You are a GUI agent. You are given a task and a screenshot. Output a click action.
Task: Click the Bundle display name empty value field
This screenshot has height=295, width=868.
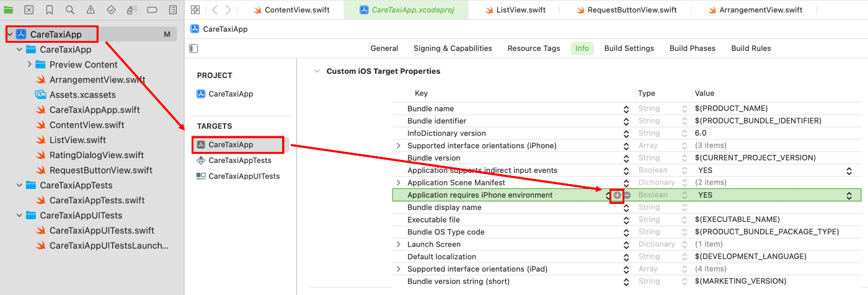[777, 208]
